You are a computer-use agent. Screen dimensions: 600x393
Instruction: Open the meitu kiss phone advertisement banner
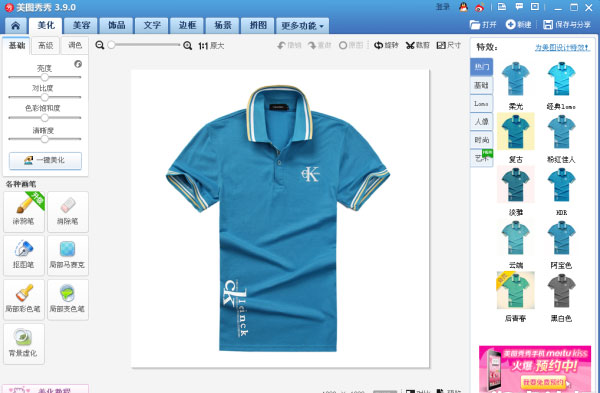535,369
